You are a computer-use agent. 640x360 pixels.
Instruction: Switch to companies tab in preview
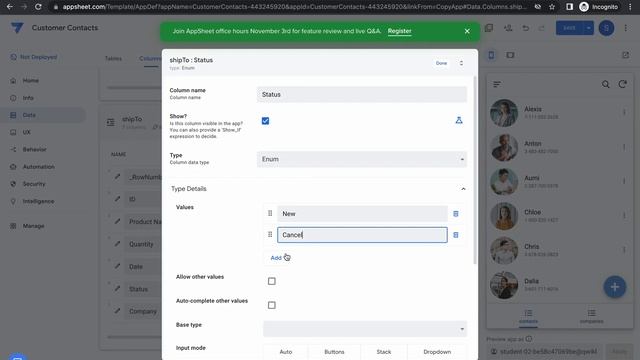click(x=591, y=316)
